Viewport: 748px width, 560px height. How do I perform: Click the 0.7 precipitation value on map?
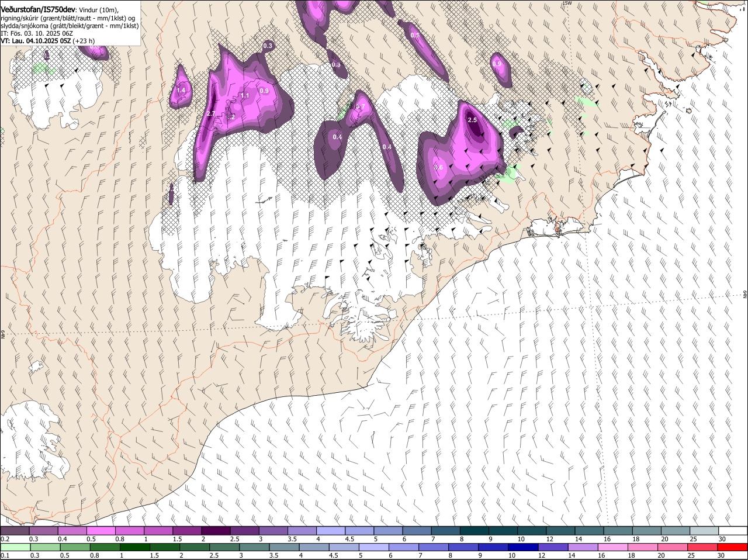[361, 107]
